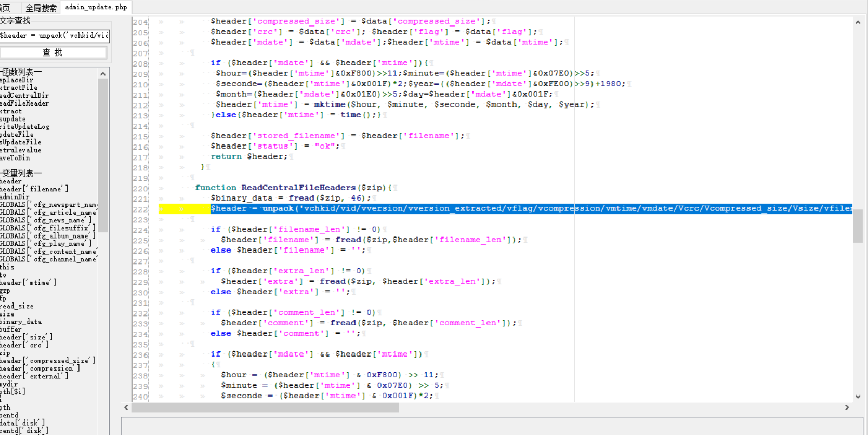Click the if ($header['extra_len'] != 0) line

(x=288, y=271)
